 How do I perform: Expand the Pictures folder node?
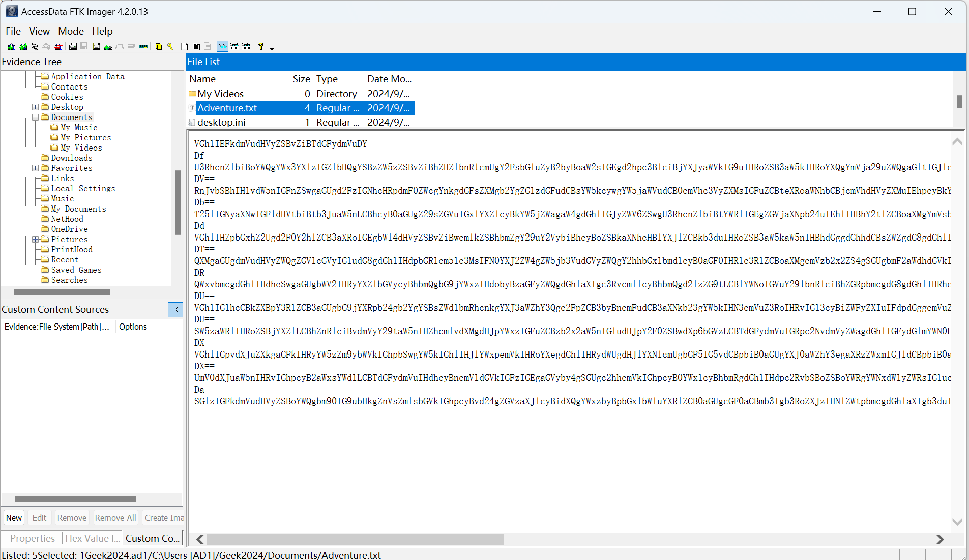tap(36, 240)
